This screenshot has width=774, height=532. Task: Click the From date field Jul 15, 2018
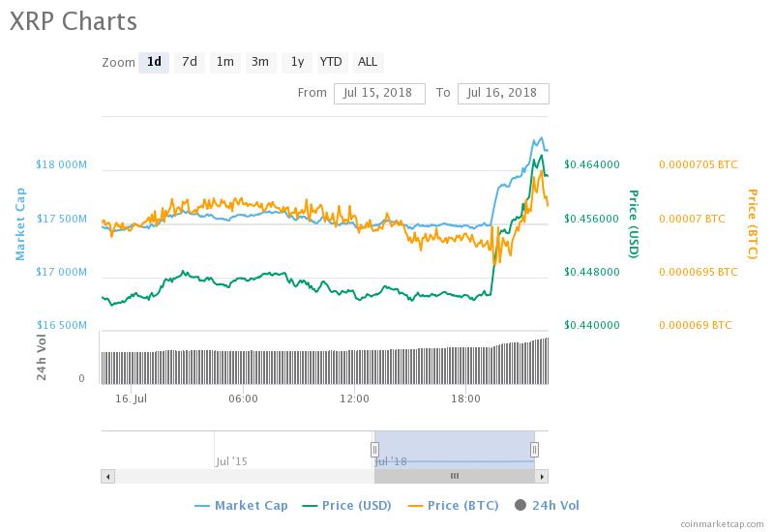pyautogui.click(x=379, y=93)
